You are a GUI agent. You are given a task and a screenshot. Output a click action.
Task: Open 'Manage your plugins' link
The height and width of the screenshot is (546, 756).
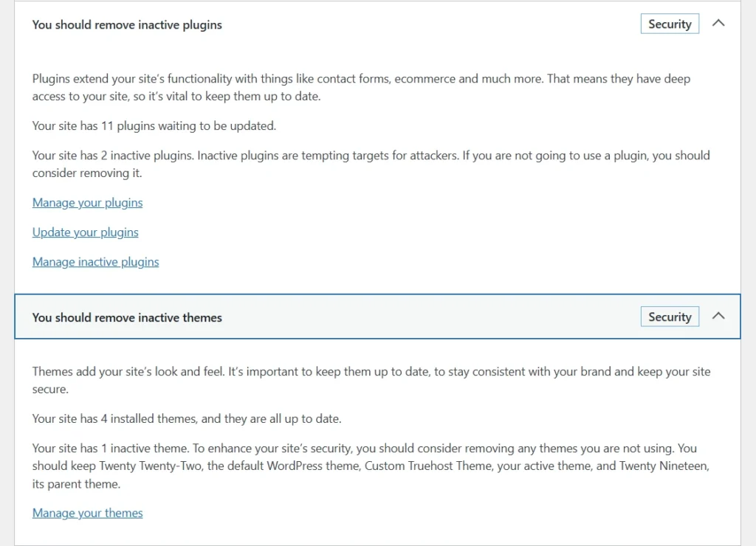[87, 202]
